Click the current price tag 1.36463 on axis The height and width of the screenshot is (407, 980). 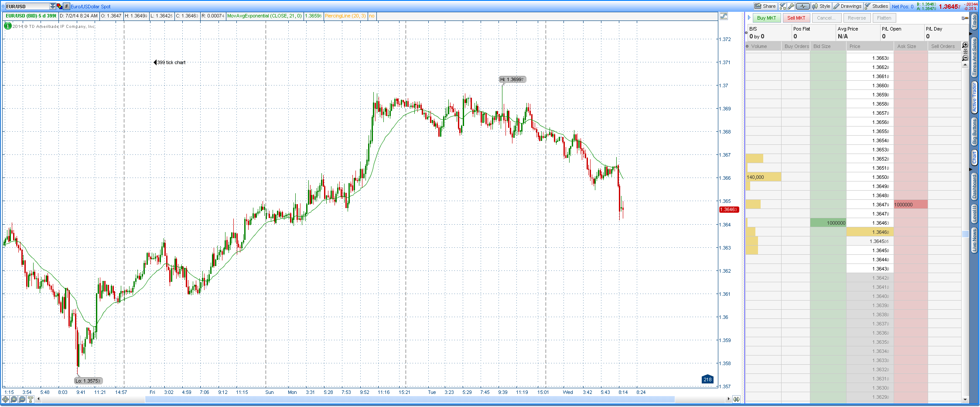coord(729,209)
